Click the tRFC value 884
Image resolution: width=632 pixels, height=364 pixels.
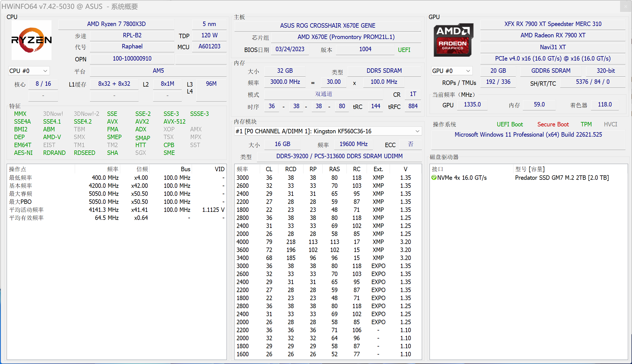(x=413, y=106)
